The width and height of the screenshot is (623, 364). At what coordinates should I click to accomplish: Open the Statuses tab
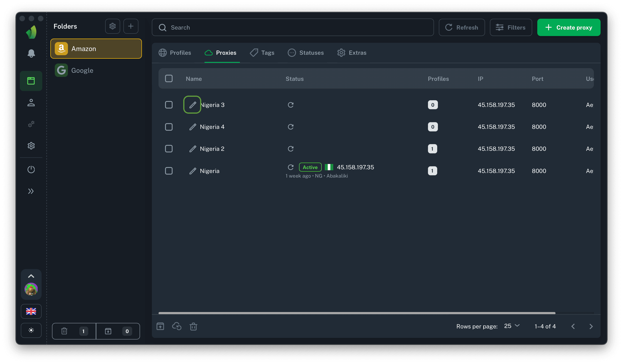point(306,53)
